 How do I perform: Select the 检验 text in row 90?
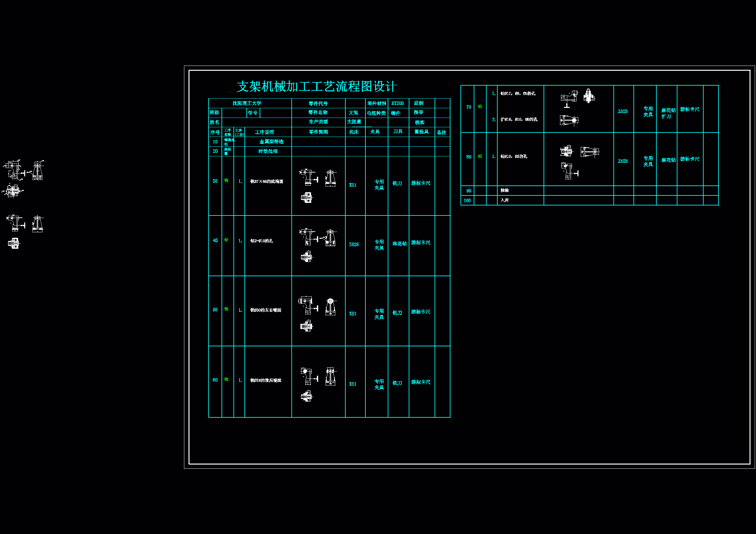coord(504,191)
